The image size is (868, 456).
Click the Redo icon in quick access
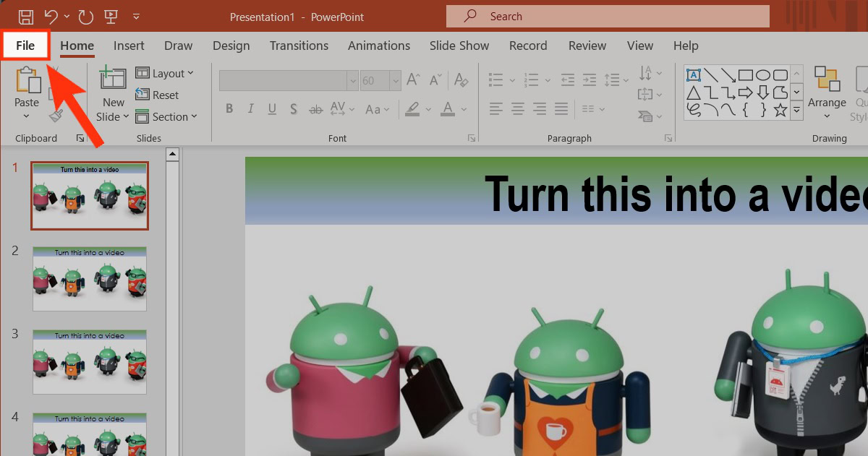85,17
